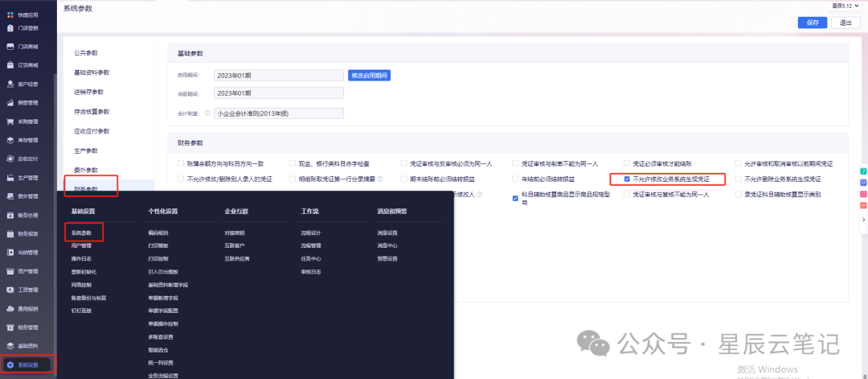Switch to 生产参数 tab

tap(86, 150)
